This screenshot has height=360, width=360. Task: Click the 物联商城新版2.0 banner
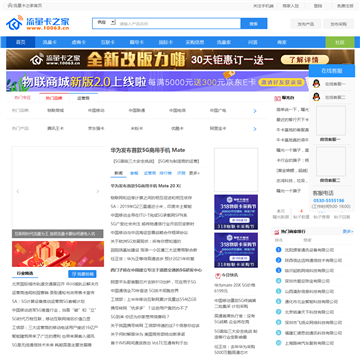point(158,81)
